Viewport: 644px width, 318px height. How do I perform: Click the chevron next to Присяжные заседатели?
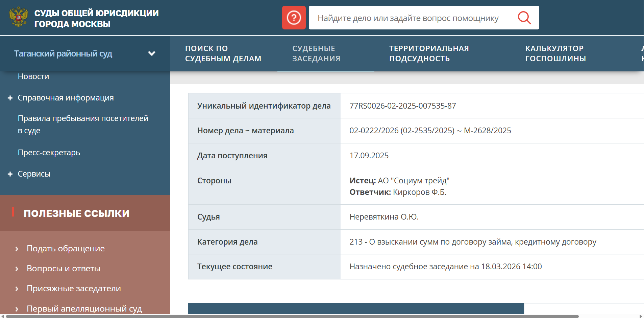(x=17, y=289)
